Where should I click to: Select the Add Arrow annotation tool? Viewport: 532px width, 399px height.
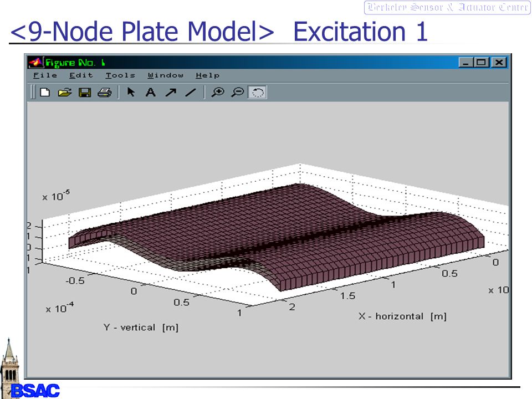click(x=171, y=93)
